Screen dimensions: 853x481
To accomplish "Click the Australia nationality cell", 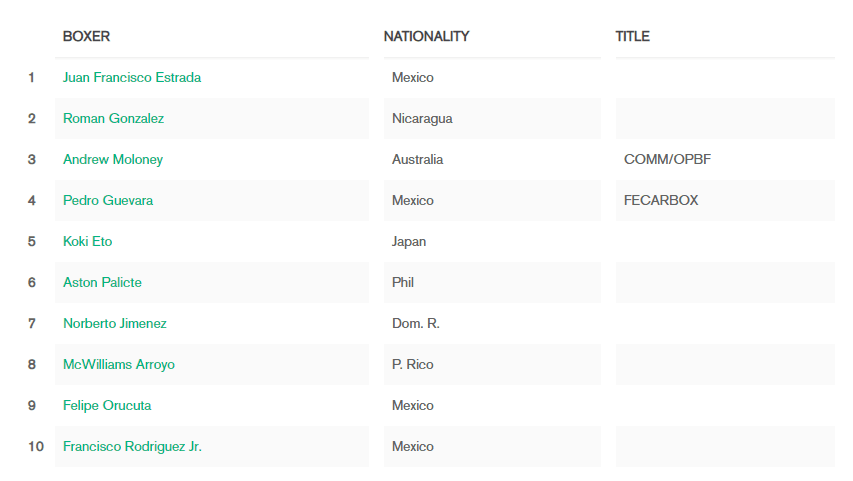I will click(418, 159).
